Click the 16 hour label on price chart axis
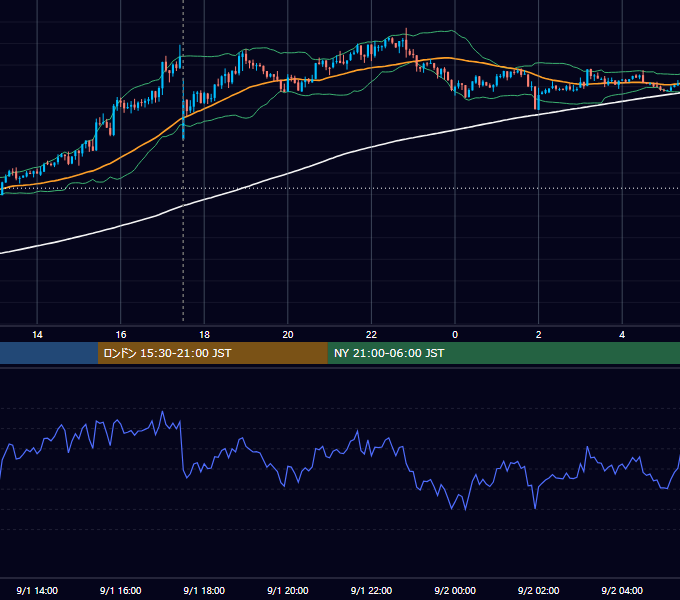 tap(121, 335)
